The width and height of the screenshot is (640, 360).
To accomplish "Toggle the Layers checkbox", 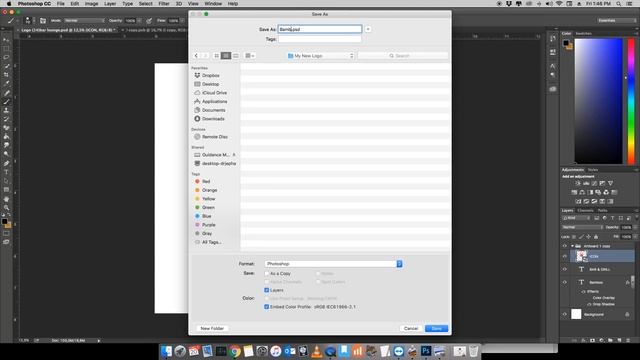I will (267, 290).
